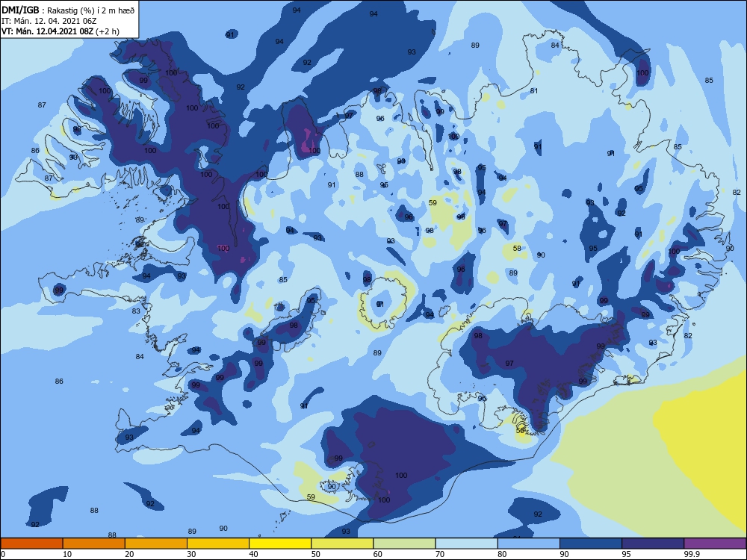Click the humidity value '56' near the south coast
Viewport: 747px width, 560px height.
pos(520,431)
